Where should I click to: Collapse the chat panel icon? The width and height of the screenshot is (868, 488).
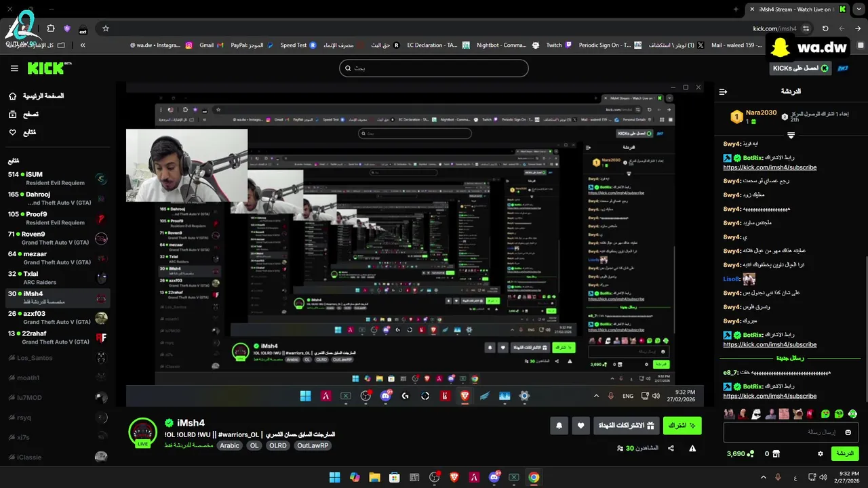pyautogui.click(x=723, y=91)
